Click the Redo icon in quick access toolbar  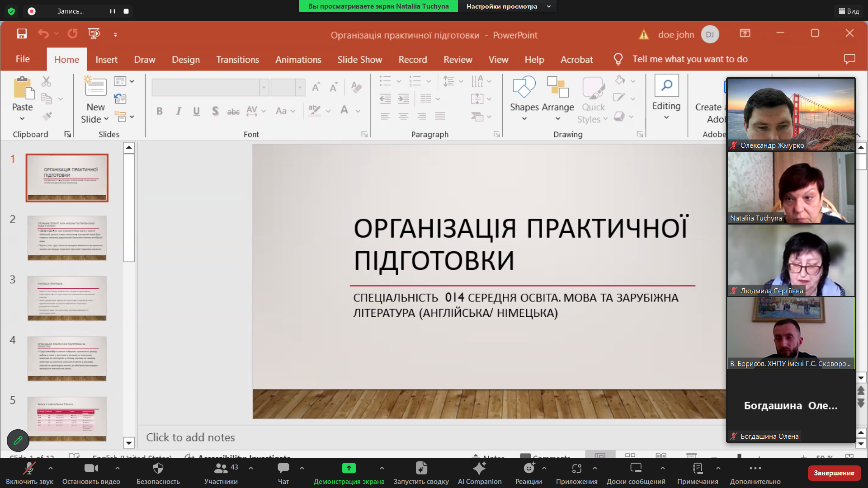point(72,34)
